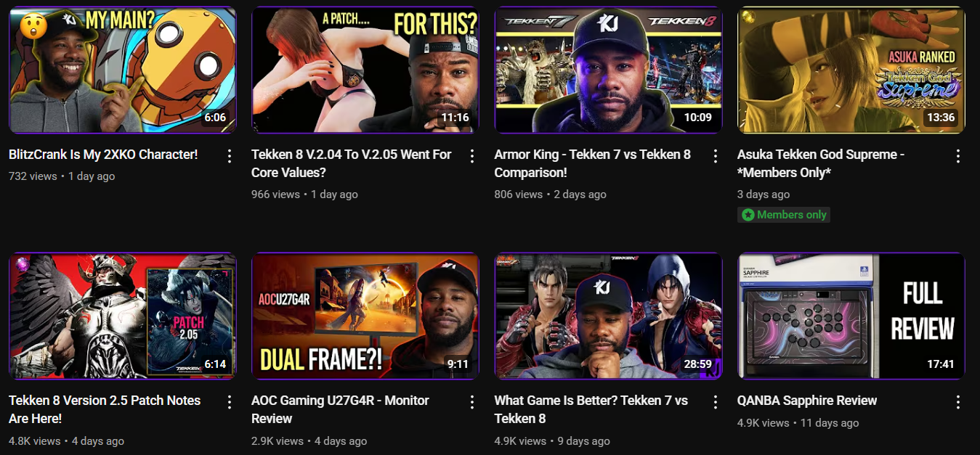Play the FULL REVIEW QANBA thumbnail
This screenshot has width=980, height=455.
(851, 316)
